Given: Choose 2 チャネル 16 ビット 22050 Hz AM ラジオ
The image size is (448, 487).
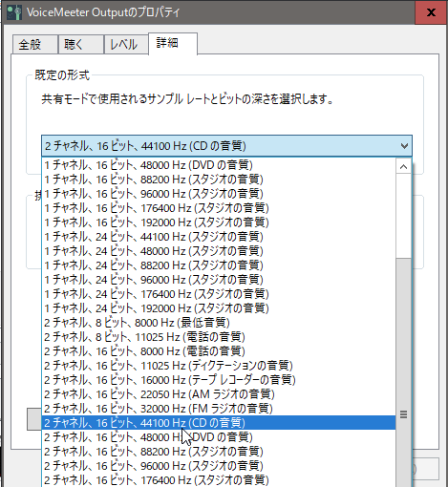Looking at the screenshot, I should point(219,394).
